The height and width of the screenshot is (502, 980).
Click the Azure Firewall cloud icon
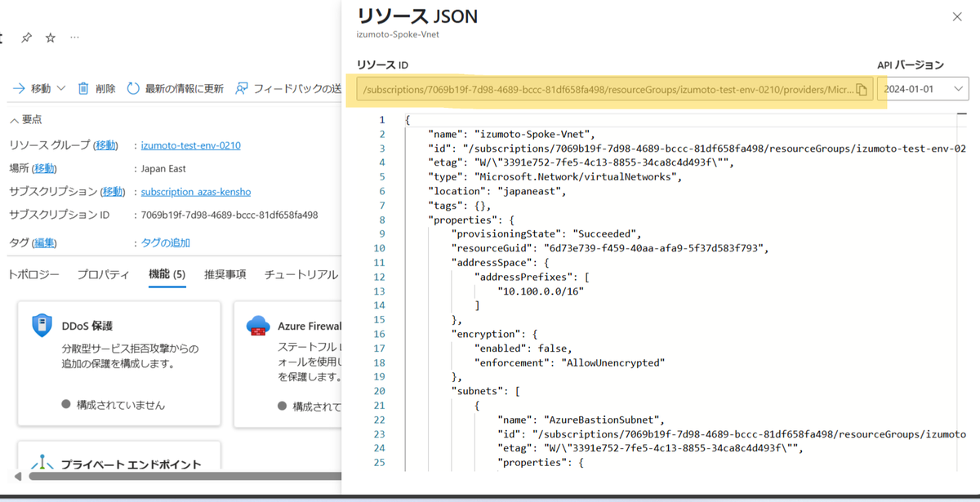(258, 325)
